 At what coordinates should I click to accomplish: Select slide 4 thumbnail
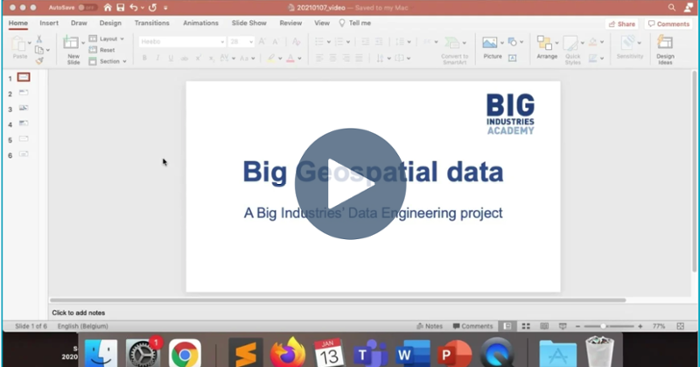coord(23,123)
